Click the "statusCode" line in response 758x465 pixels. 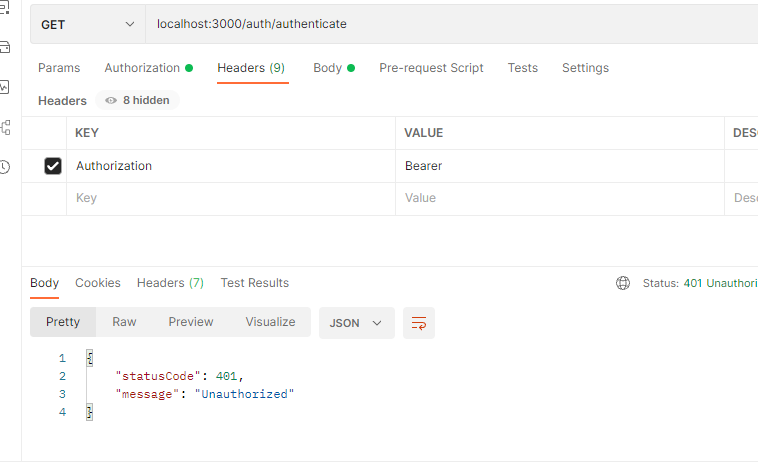click(x=179, y=376)
